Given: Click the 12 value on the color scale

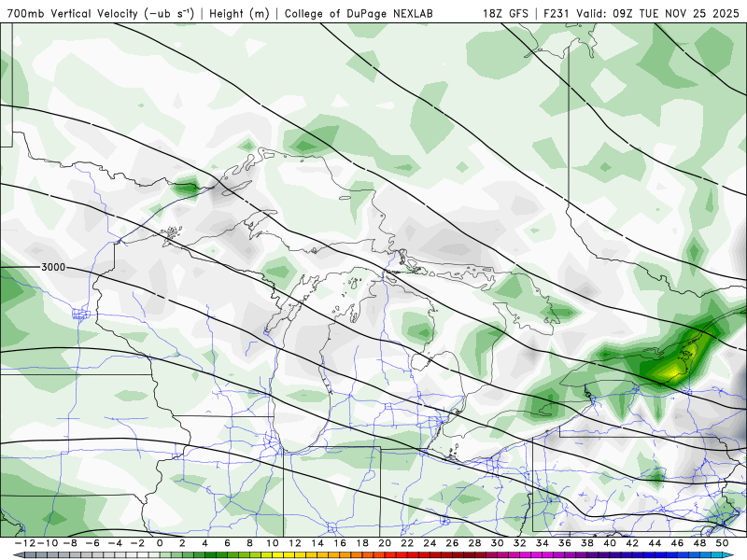Looking at the screenshot, I should click(294, 543).
